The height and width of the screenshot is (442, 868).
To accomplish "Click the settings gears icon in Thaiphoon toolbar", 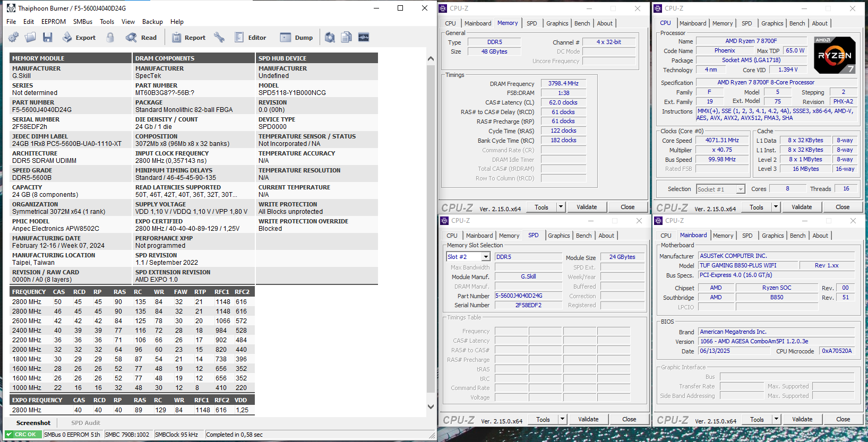I will [x=13, y=37].
